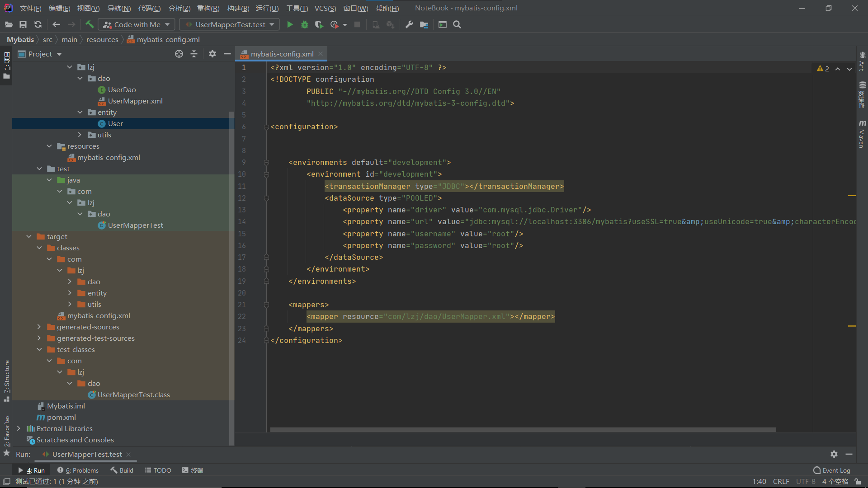The height and width of the screenshot is (488, 868).
Task: Run the UserMapperTest.test configuration
Action: (290, 24)
